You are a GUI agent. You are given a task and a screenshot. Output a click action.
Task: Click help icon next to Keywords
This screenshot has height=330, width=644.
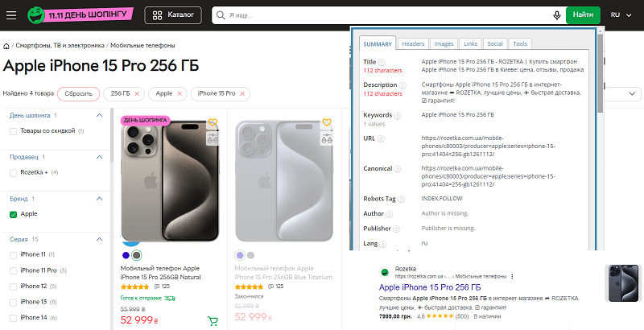click(x=397, y=116)
